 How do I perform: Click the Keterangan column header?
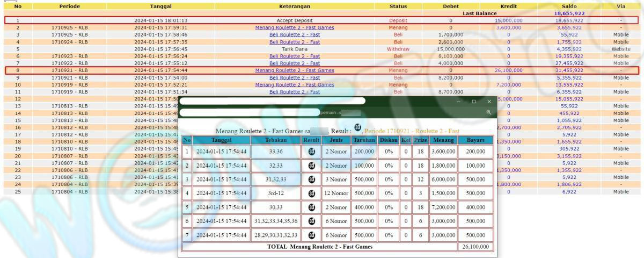[294, 6]
